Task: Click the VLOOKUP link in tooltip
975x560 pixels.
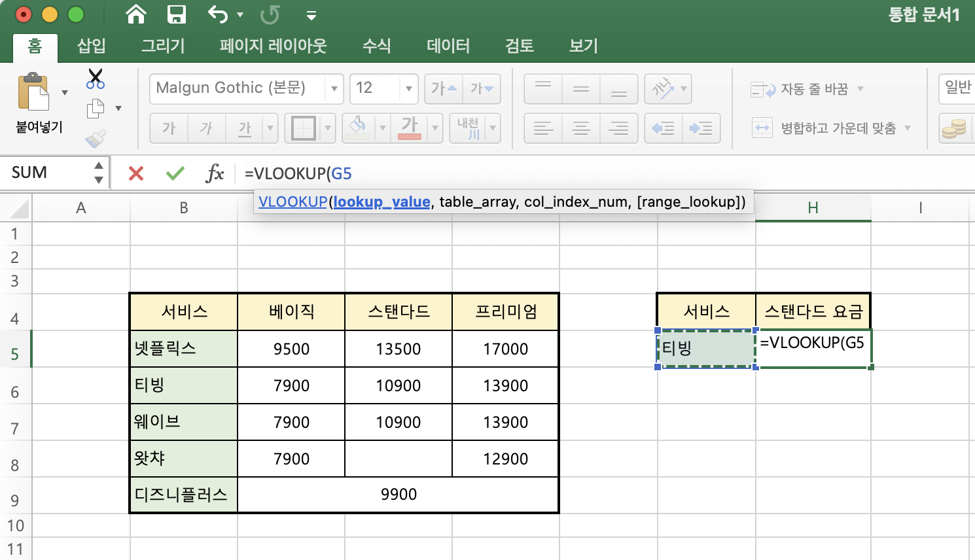Action: (292, 201)
